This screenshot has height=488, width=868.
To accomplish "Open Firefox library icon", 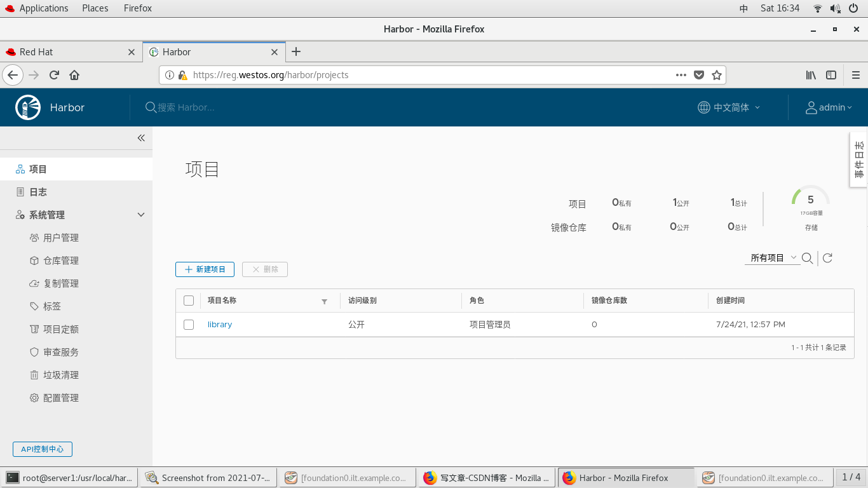I will 811,75.
